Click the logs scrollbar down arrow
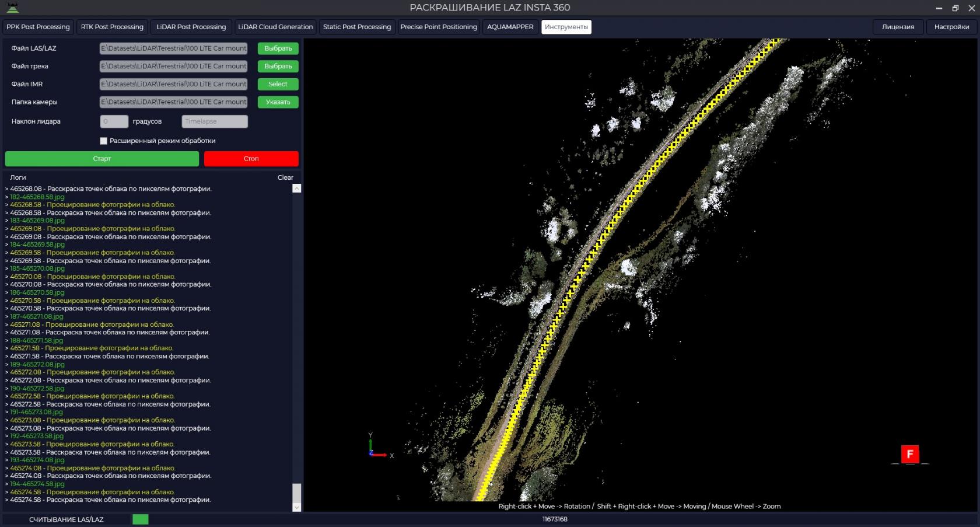980x527 pixels. click(x=296, y=507)
